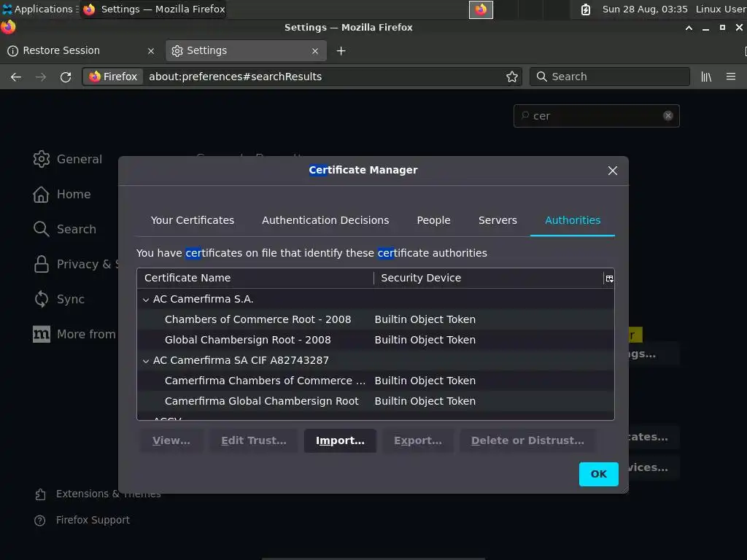Image resolution: width=747 pixels, height=560 pixels.
Task: Open Extensions & Themes from the sidebar
Action: point(98,494)
